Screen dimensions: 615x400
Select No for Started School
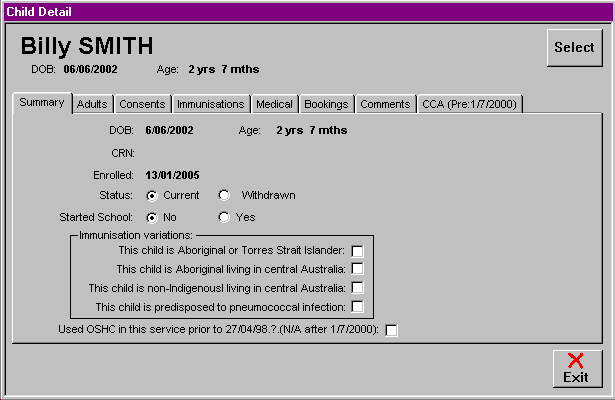click(153, 217)
